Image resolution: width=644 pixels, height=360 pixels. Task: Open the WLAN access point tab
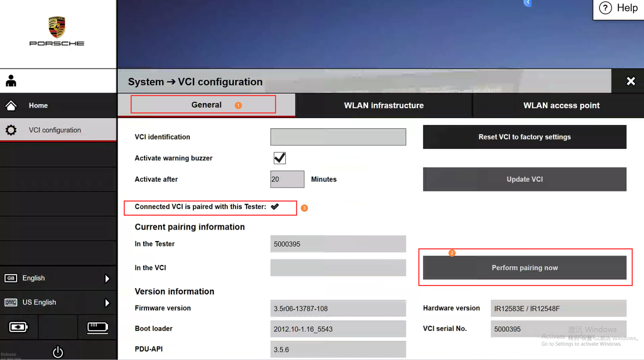click(x=561, y=105)
